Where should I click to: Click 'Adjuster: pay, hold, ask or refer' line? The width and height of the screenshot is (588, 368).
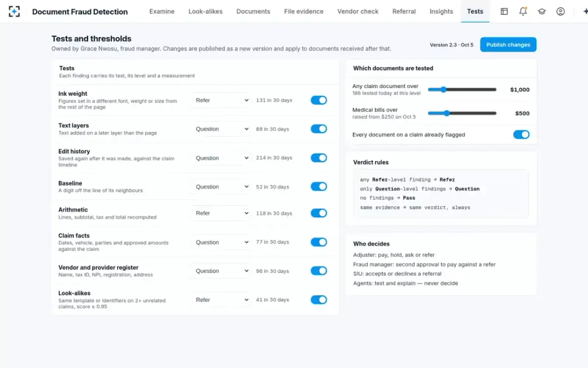coord(394,255)
